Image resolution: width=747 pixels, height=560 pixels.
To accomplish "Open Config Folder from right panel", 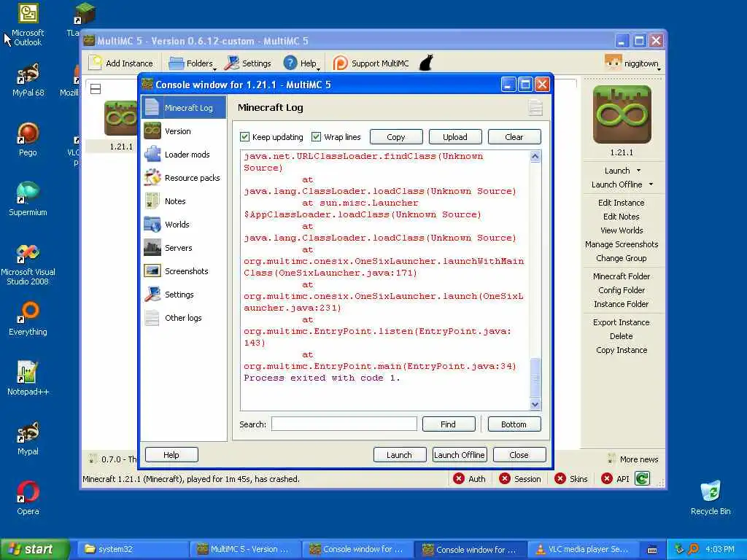I will click(x=622, y=289).
